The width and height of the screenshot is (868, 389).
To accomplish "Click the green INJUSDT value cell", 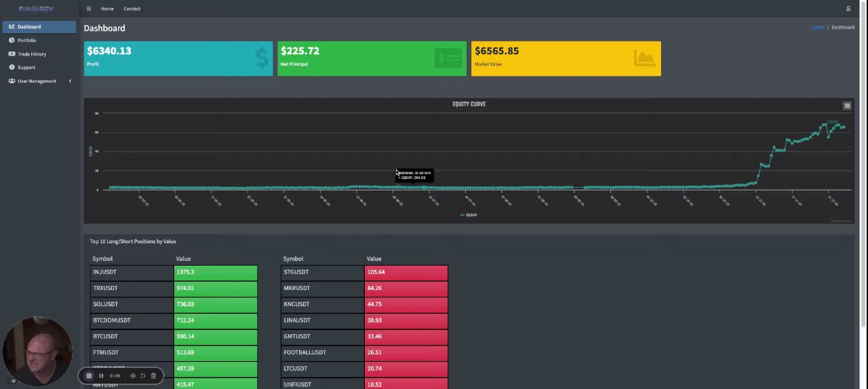I will pos(216,272).
